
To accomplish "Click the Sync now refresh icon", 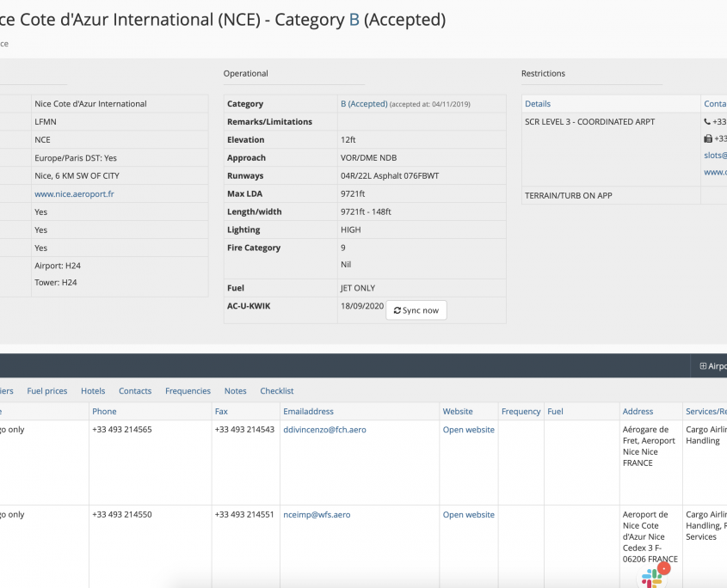I will 397,310.
